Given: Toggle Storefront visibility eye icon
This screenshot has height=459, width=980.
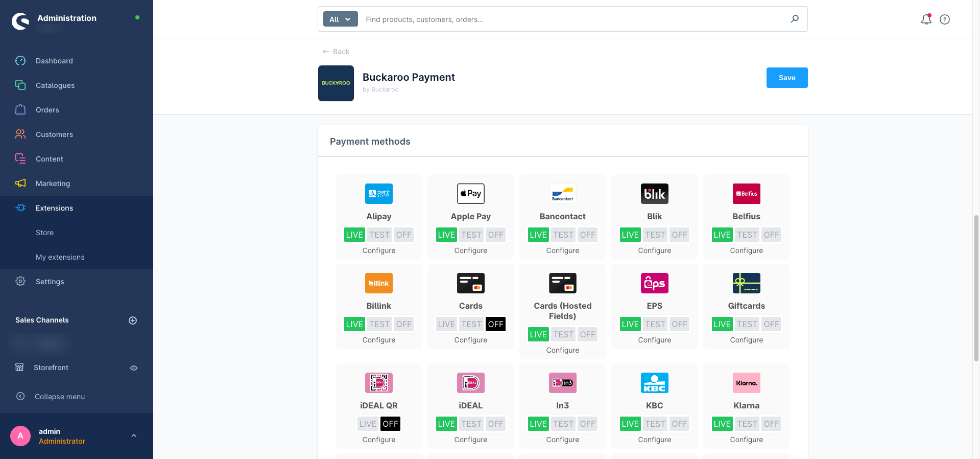Looking at the screenshot, I should pyautogui.click(x=134, y=368).
